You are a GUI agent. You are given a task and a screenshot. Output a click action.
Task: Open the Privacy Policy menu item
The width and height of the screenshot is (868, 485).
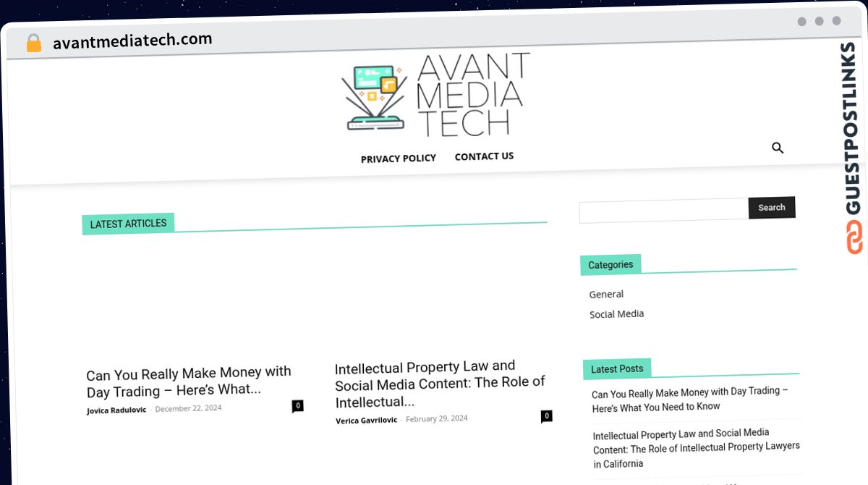pyautogui.click(x=399, y=158)
